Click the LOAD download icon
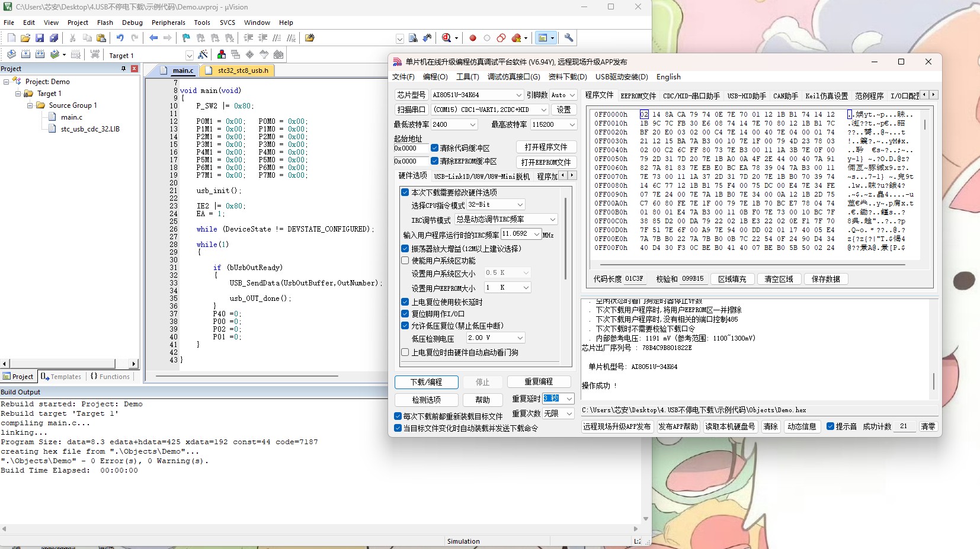Image resolution: width=980 pixels, height=549 pixels. 95,54
